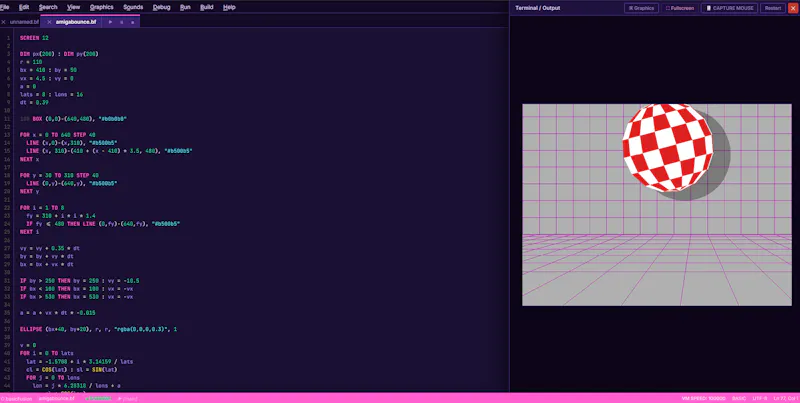Open the Debug menu
This screenshot has height=403, width=800.
point(162,7)
